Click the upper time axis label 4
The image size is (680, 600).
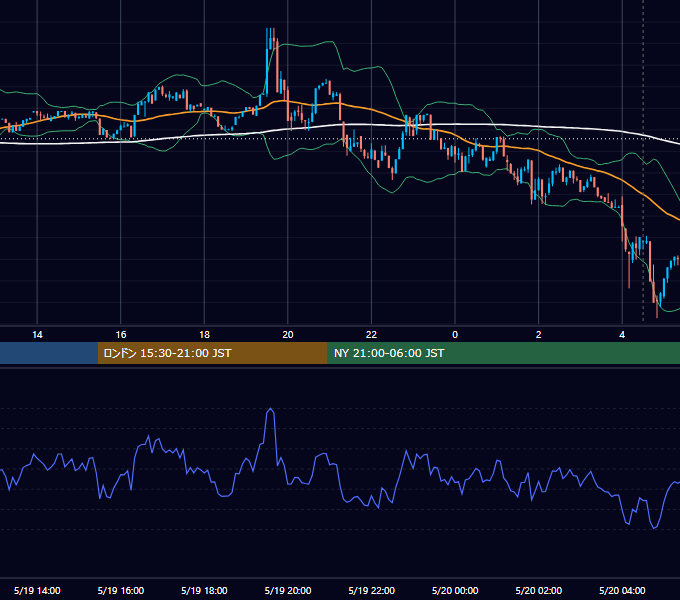622,335
